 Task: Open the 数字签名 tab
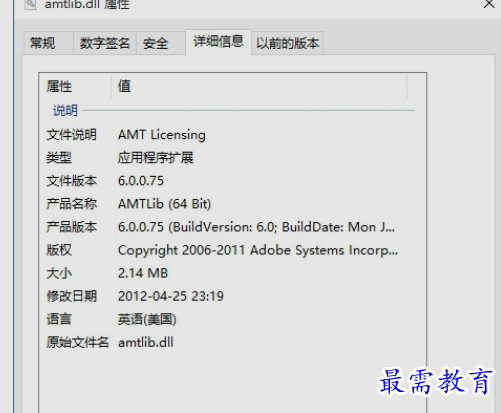(x=104, y=43)
